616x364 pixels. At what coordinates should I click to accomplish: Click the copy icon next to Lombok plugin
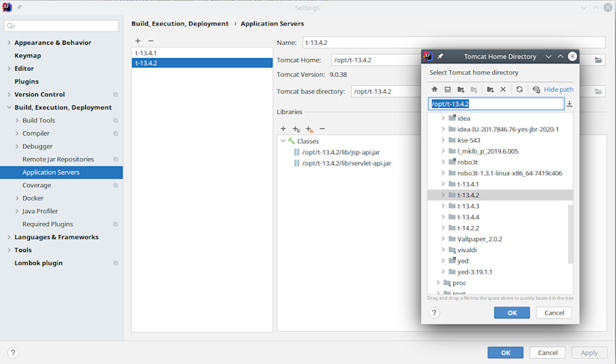tap(116, 263)
